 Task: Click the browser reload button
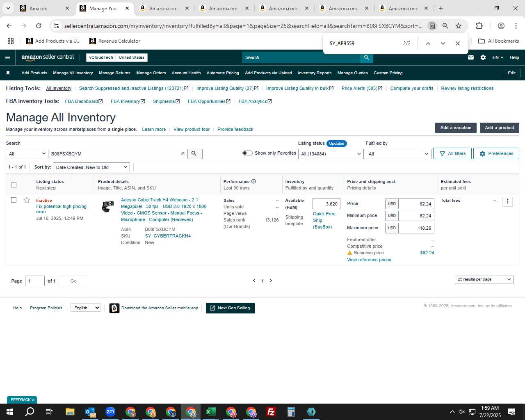39,26
